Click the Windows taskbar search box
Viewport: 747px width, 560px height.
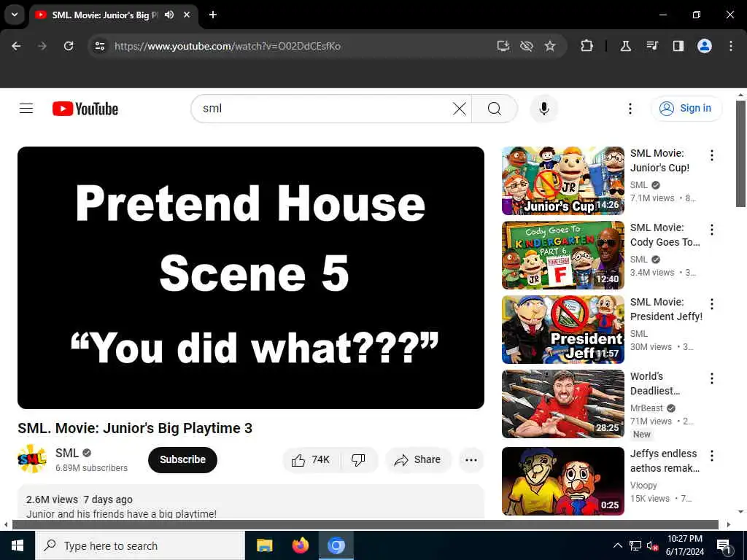tap(139, 545)
